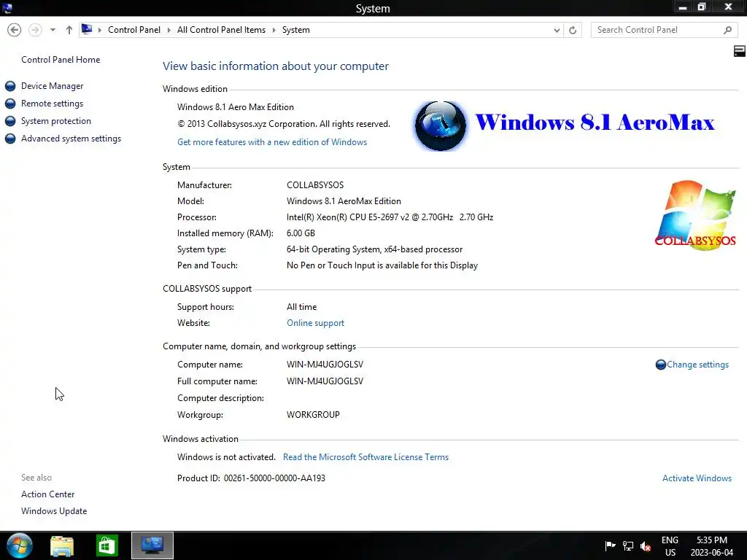Image resolution: width=747 pixels, height=560 pixels.
Task: Click the COLLABSYSOS Windows flag logo
Action: (x=695, y=214)
